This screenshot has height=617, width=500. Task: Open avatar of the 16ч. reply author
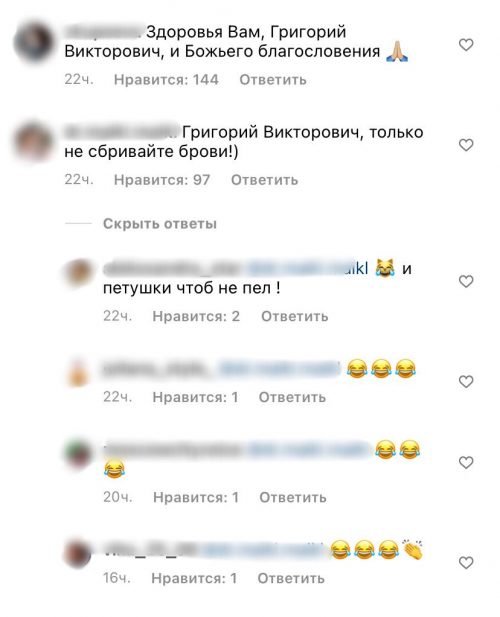pos(77,554)
